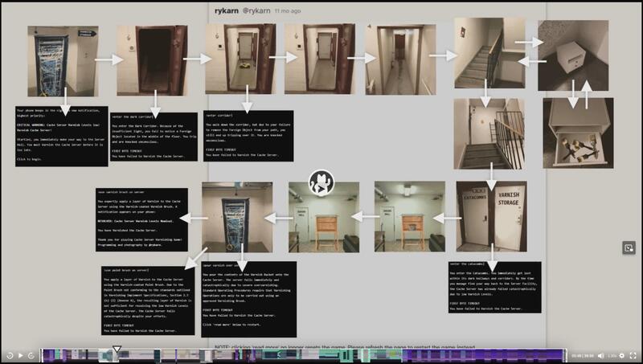Click the cat play logo overlay
The width and height of the screenshot is (643, 364).
[321, 184]
